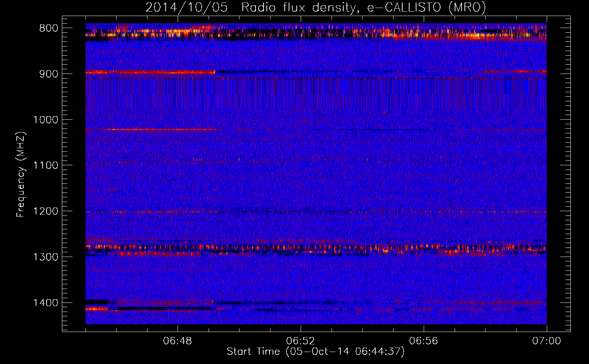
Task: Click the 06:52 time tick label
Action: [301, 341]
